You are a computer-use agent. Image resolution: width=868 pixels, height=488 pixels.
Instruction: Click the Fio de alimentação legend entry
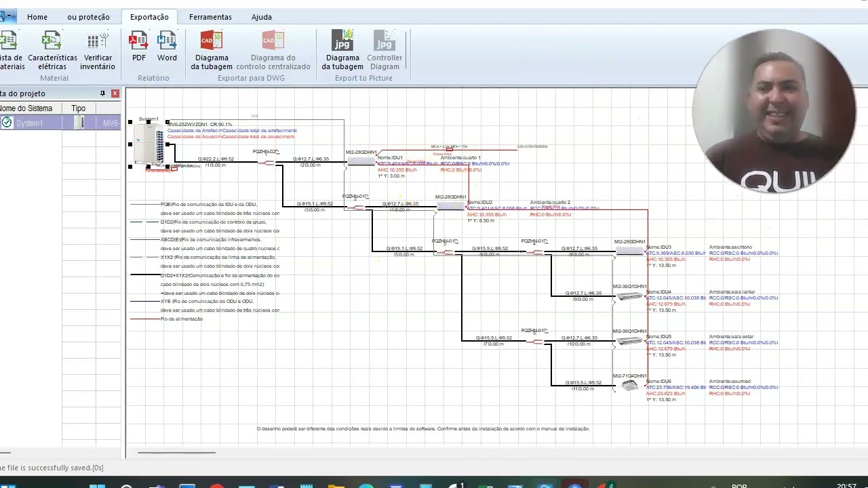182,319
